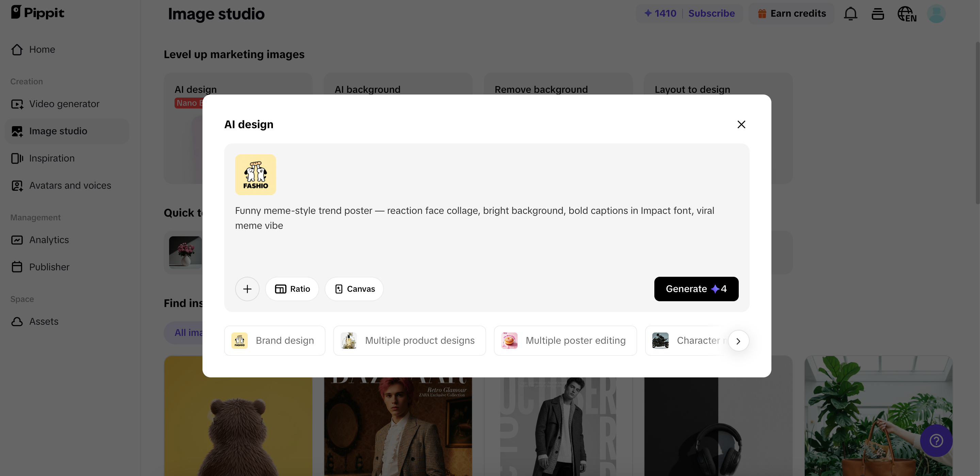Close the AI design dialog

click(x=741, y=124)
